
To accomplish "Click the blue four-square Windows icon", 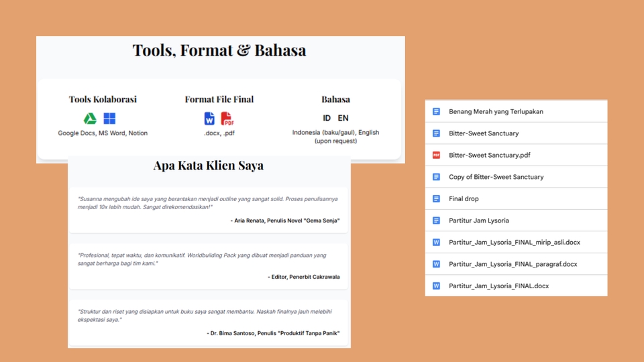I will 109,119.
